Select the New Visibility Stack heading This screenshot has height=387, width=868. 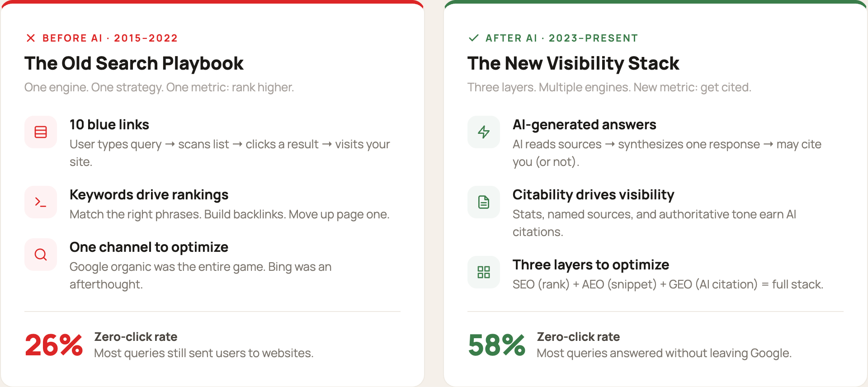click(573, 63)
